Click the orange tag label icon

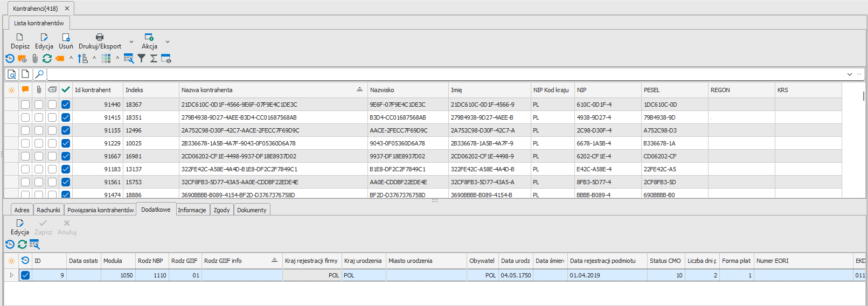tap(60, 58)
